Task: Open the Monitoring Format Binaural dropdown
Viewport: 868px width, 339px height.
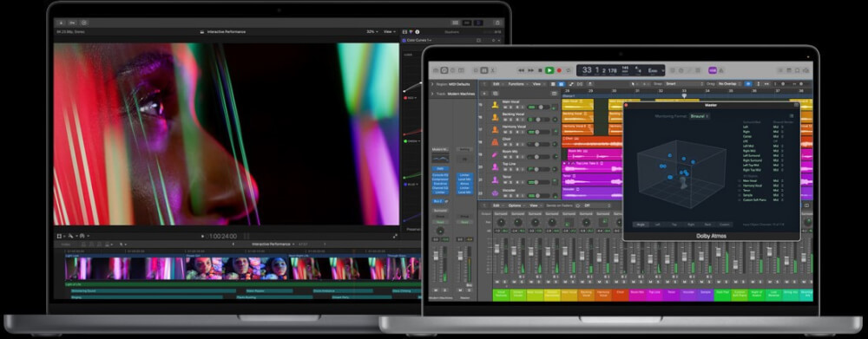Action: point(700,116)
